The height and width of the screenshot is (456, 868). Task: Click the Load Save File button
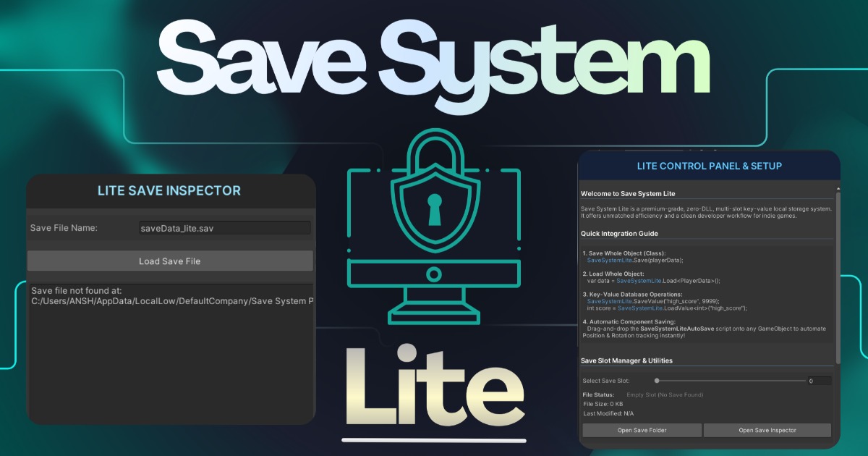[170, 261]
